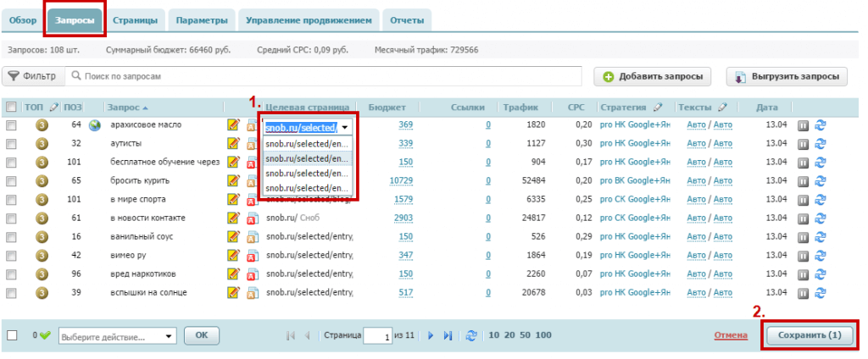
Task: Edit the query 'арахисовое масло' with the pencil icon
Action: (233, 125)
